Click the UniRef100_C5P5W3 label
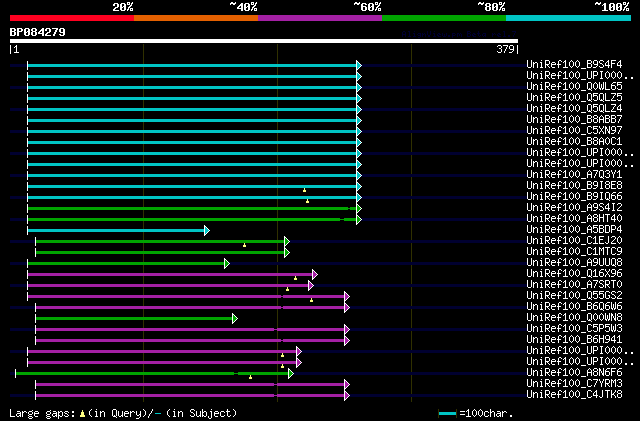640x421 pixels. (574, 329)
